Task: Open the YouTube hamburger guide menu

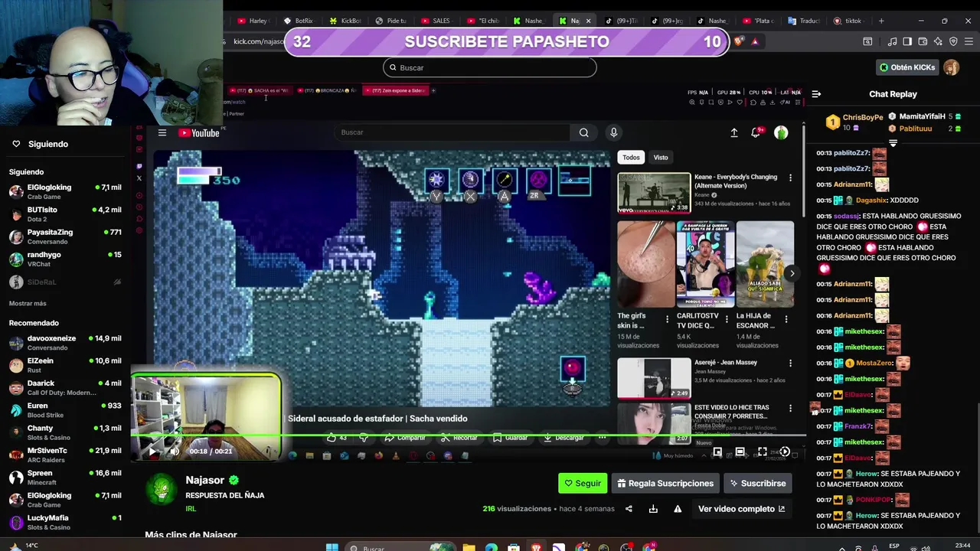Action: (162, 133)
